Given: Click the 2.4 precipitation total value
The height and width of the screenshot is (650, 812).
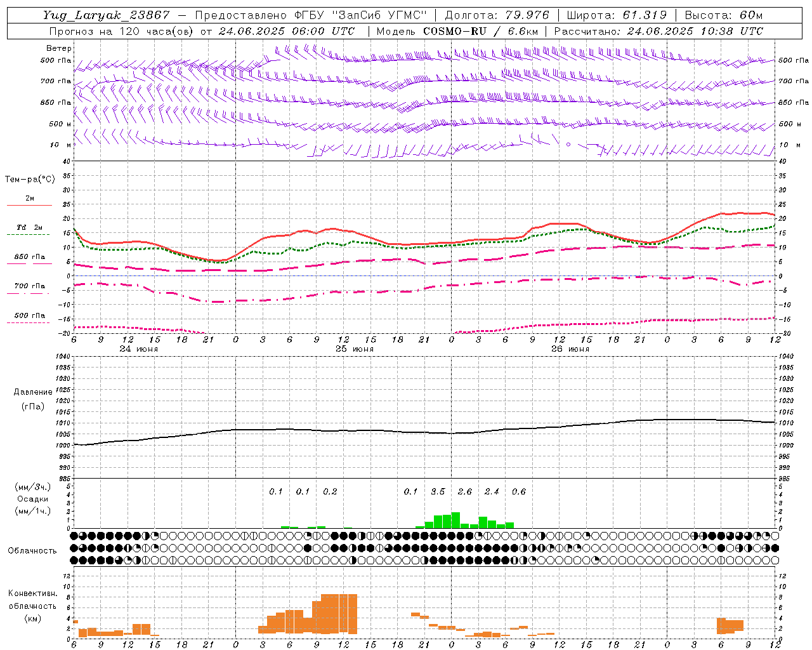Looking at the screenshot, I should [492, 491].
